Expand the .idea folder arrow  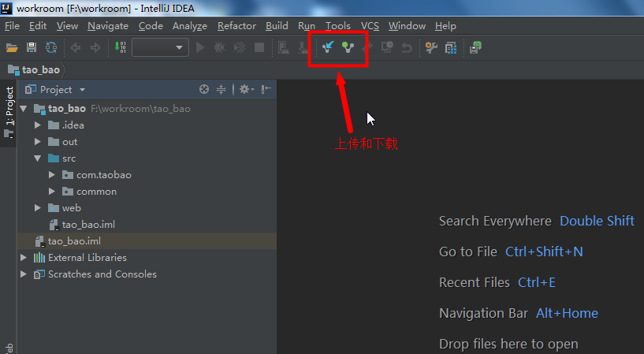[38, 125]
